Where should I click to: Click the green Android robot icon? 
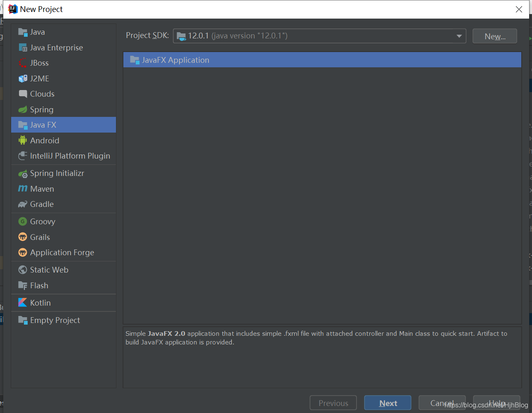coord(23,140)
